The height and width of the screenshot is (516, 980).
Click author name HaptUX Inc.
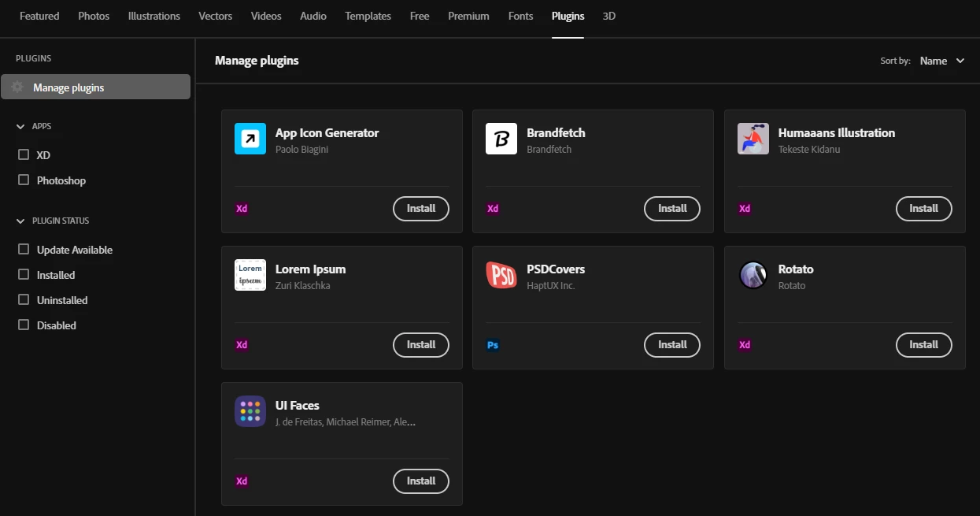tap(551, 286)
